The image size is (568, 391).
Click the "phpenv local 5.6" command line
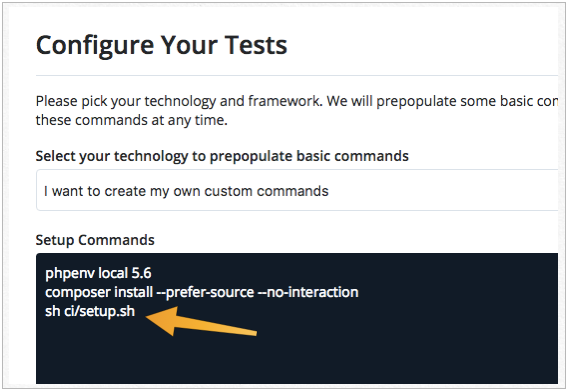click(x=98, y=273)
